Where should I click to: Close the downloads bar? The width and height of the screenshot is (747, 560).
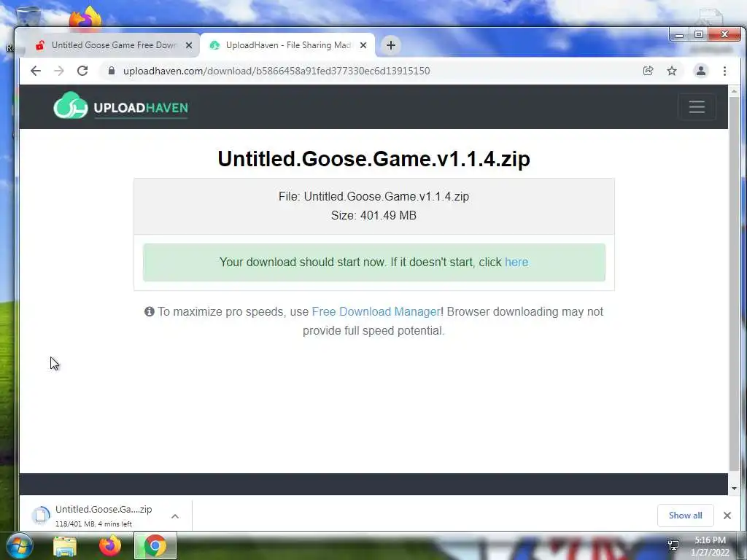click(x=727, y=516)
